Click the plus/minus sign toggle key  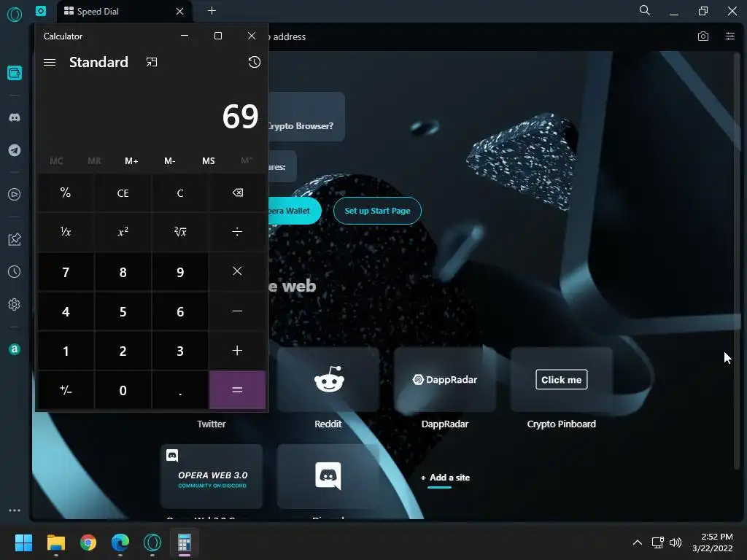66,390
